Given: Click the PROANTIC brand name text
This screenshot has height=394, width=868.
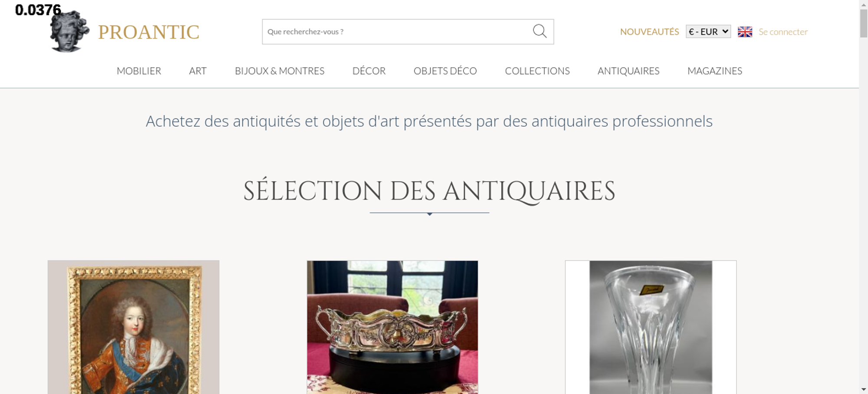Looking at the screenshot, I should (x=148, y=32).
